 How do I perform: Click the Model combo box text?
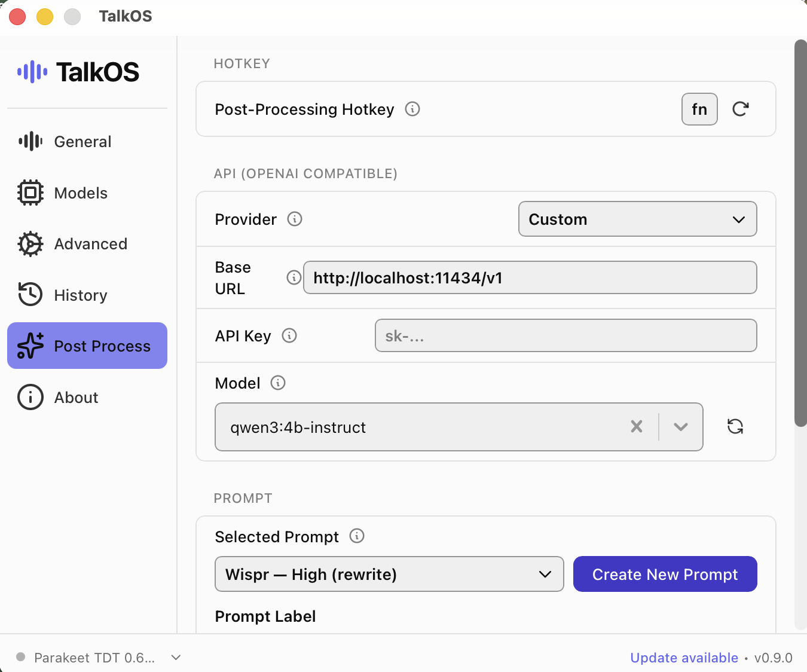coord(298,427)
